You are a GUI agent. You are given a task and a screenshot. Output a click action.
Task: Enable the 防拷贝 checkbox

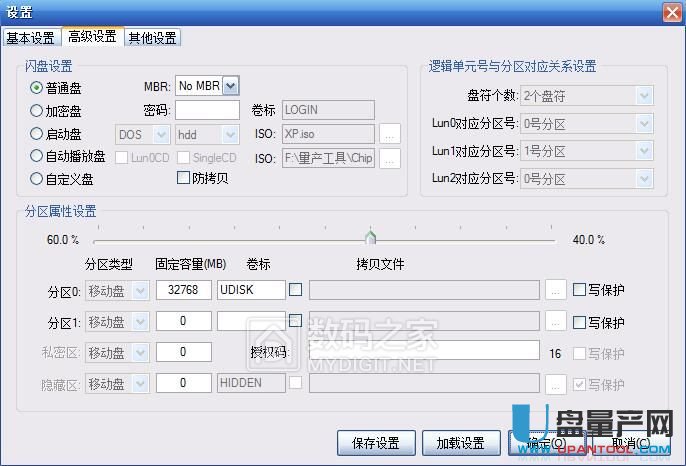[183, 179]
